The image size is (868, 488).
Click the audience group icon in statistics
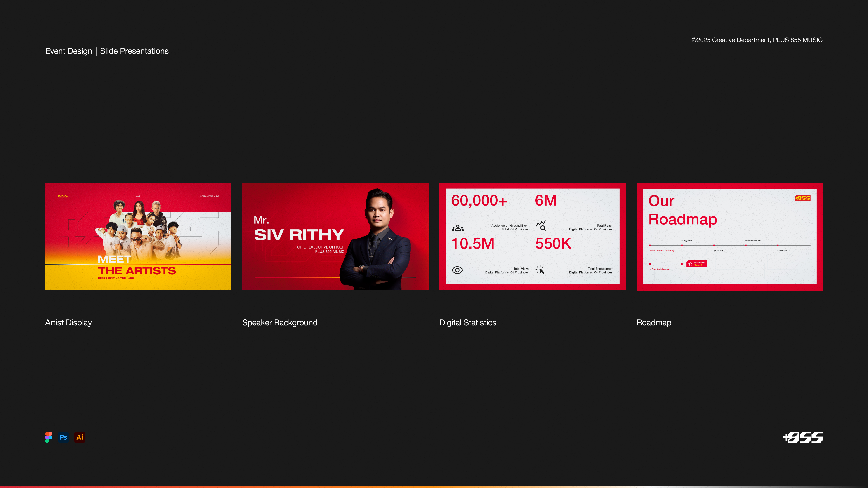(x=458, y=228)
